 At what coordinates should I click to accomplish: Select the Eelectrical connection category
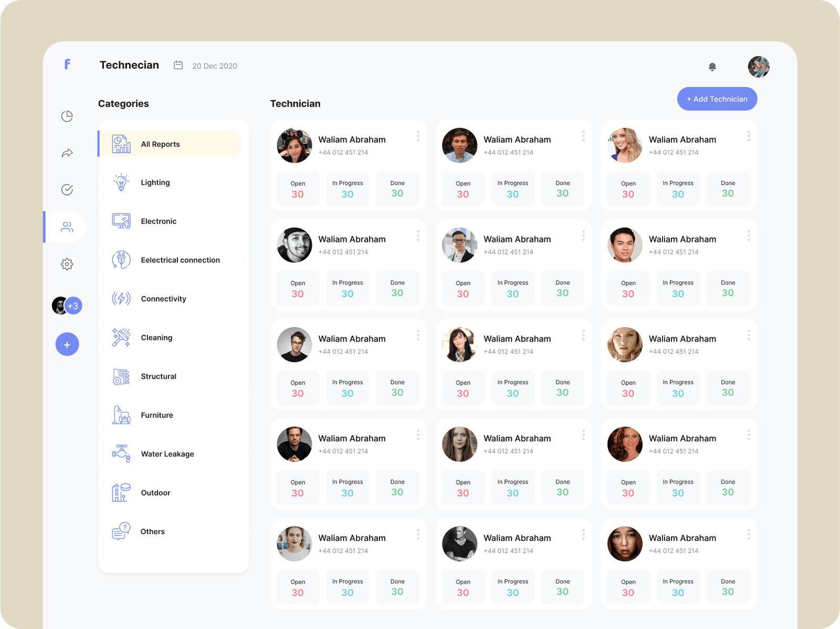tap(180, 260)
